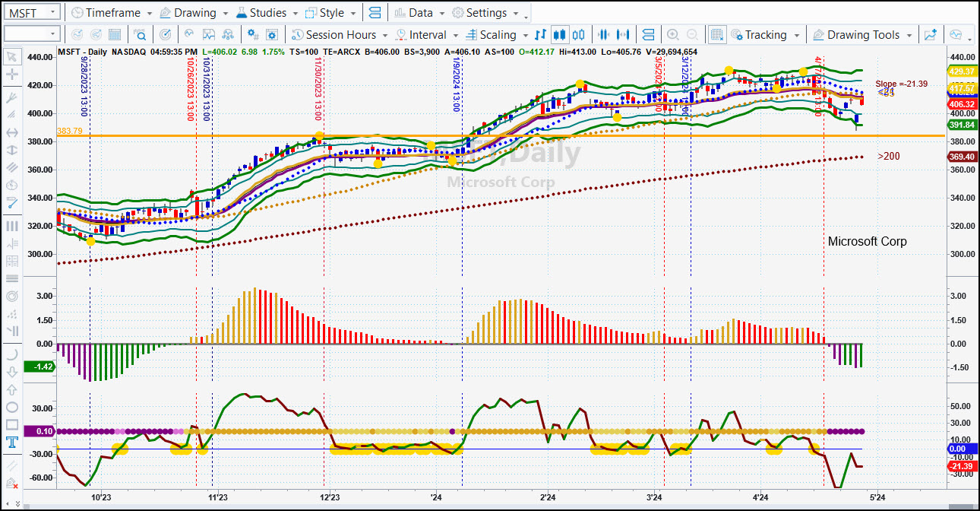Click the increase bar spacing icon
Screen dimensions: 980x511
(623, 35)
